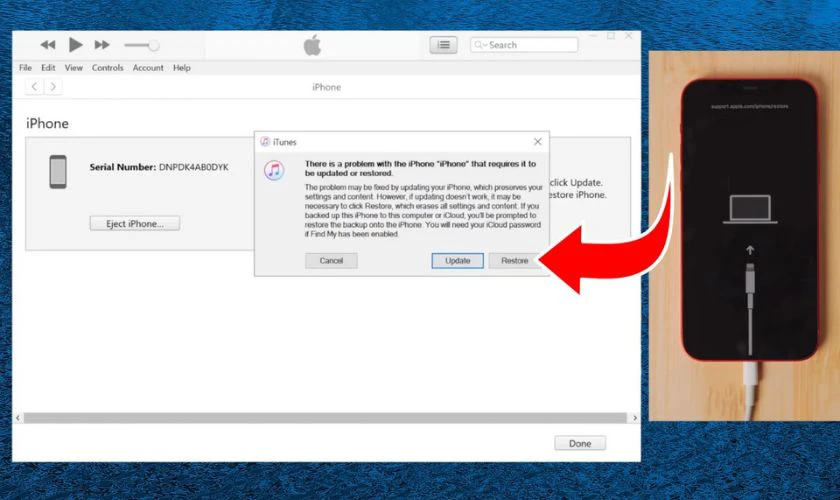Minimize the iTunes window
This screenshot has width=840, height=500.
coord(593,36)
